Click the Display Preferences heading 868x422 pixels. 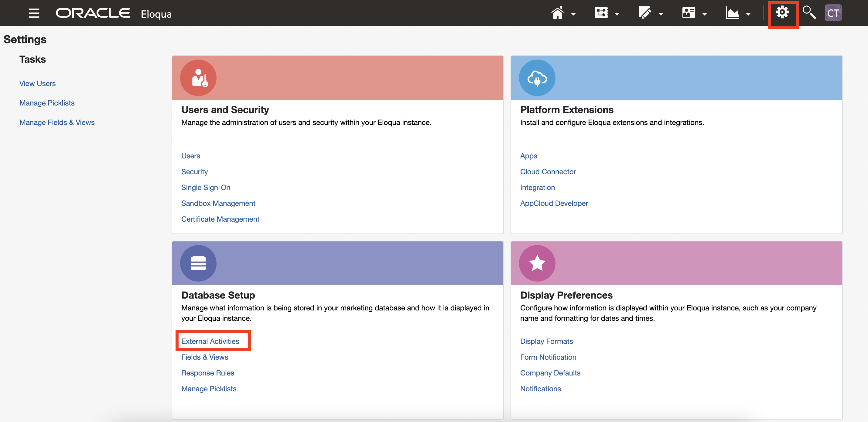[x=566, y=295]
